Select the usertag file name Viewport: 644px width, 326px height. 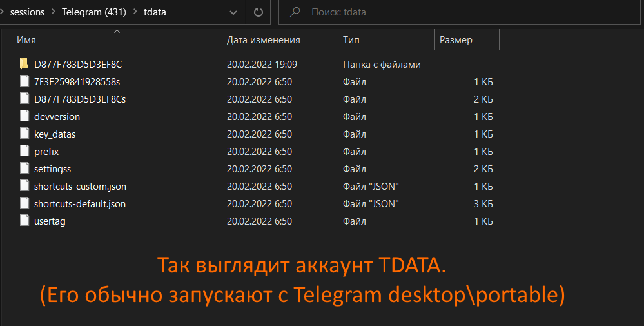pos(50,221)
